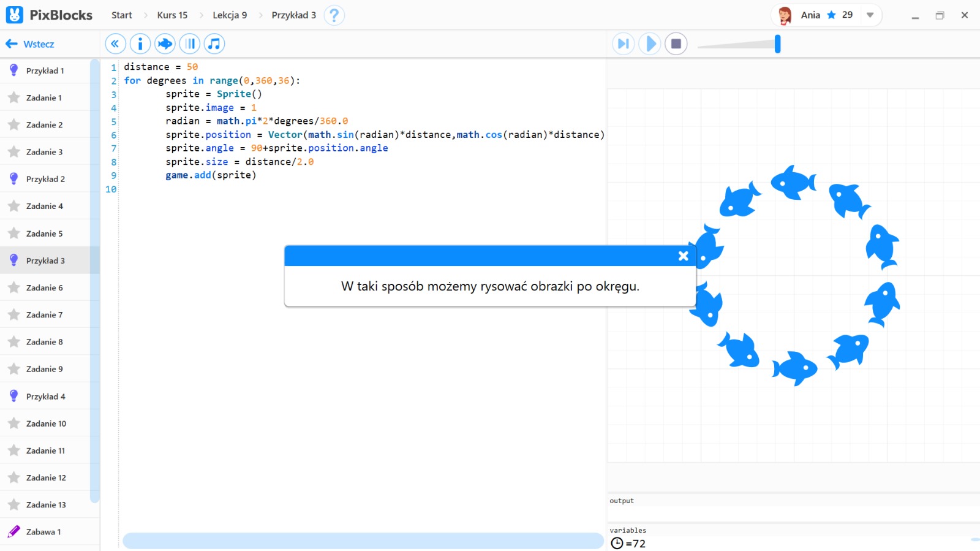Navigate to Kurs 15 breadcrumb
Screen dimensions: 980x551
tap(172, 15)
